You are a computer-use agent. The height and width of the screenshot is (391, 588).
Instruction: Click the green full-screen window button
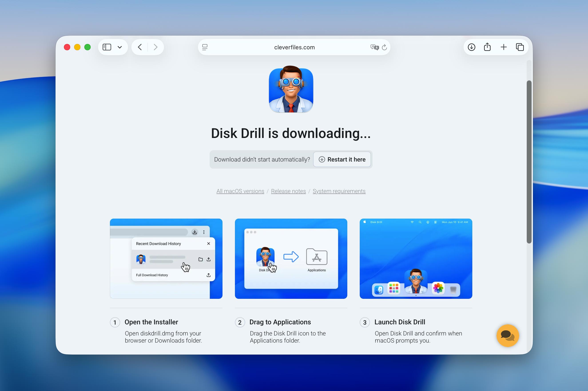(x=87, y=47)
